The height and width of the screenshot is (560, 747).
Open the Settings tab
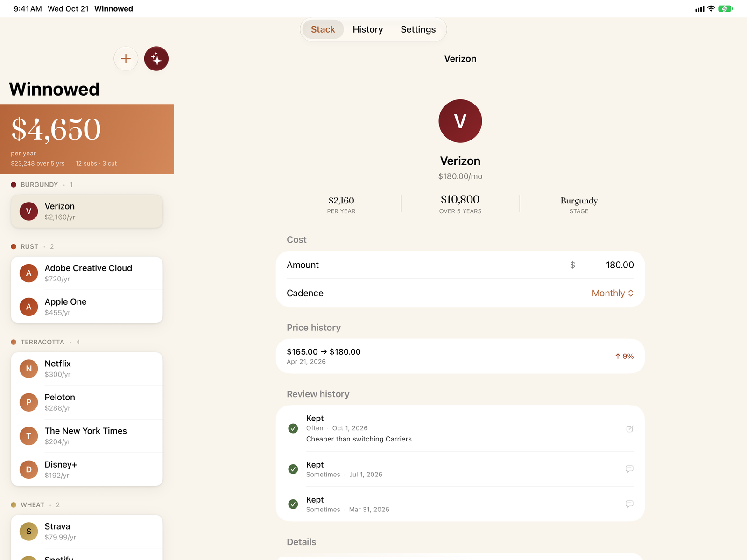(x=418, y=29)
